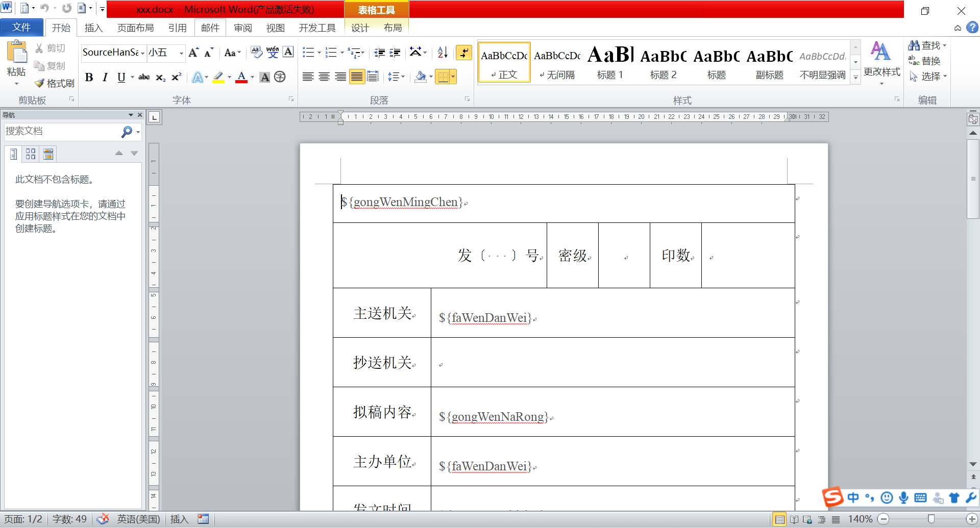Show headings view in navigation pane

click(14, 154)
